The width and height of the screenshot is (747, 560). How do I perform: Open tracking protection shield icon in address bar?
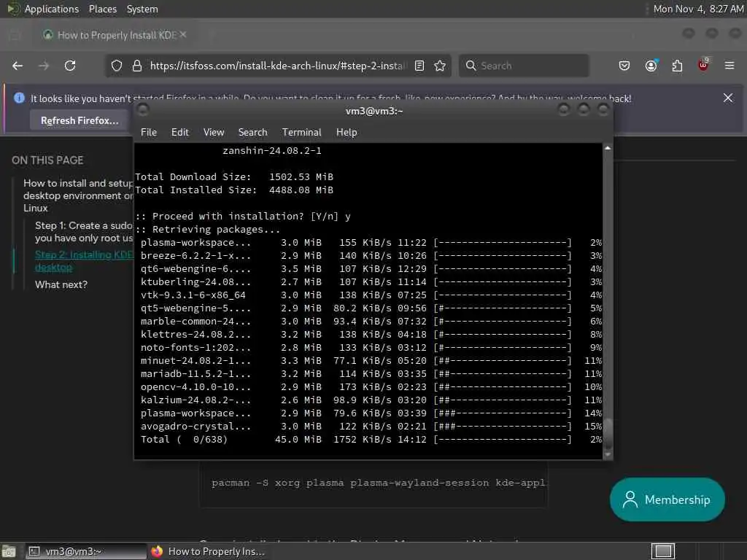[117, 66]
